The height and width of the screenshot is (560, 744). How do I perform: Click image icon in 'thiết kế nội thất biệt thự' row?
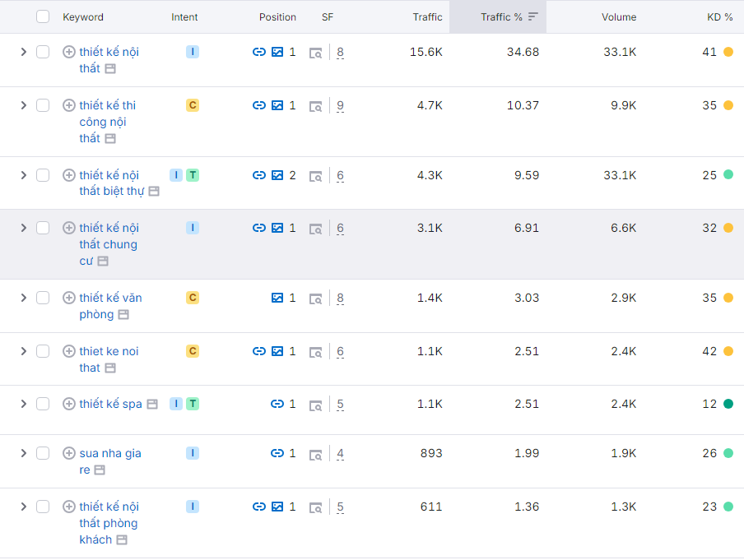(x=277, y=175)
